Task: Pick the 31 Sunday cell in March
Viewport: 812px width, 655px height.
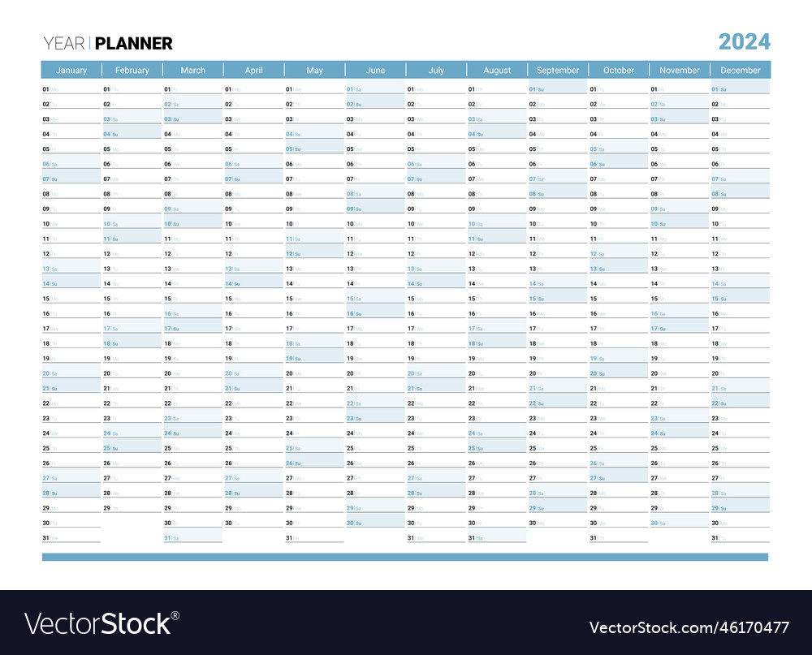Action: pyautogui.click(x=192, y=537)
